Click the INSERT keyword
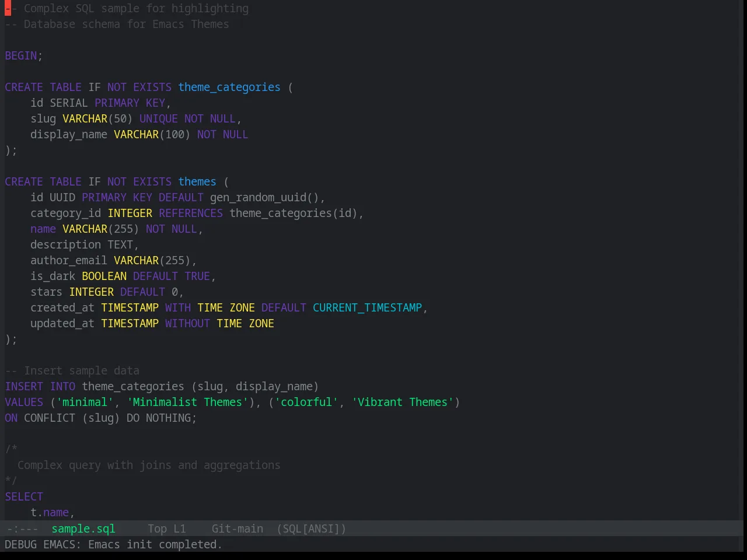The height and width of the screenshot is (560, 747). (24, 386)
